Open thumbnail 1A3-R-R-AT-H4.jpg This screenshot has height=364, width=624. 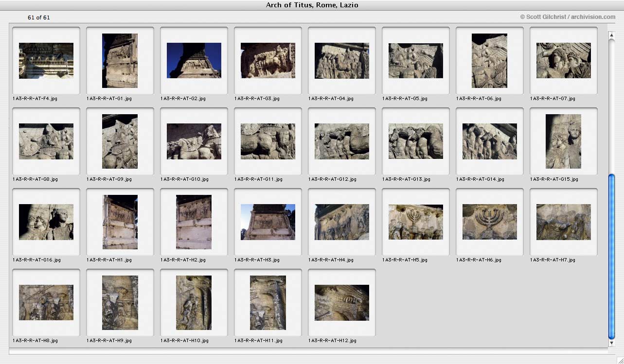(x=342, y=222)
